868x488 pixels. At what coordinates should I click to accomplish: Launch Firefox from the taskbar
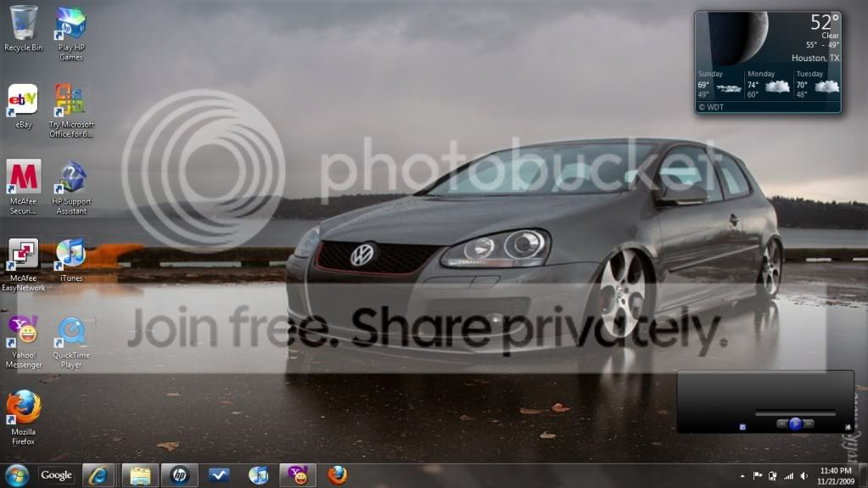point(337,475)
